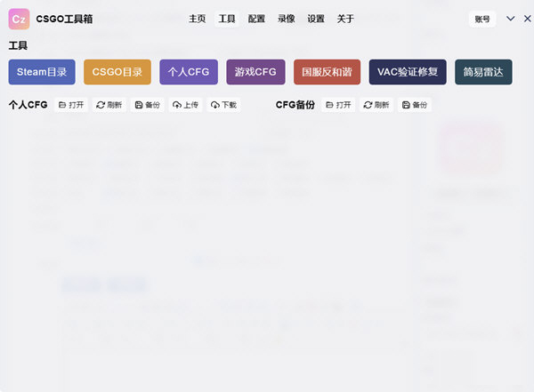Launch the 国服反和谐 tool
Screen dimensions: 534x392
coord(327,72)
